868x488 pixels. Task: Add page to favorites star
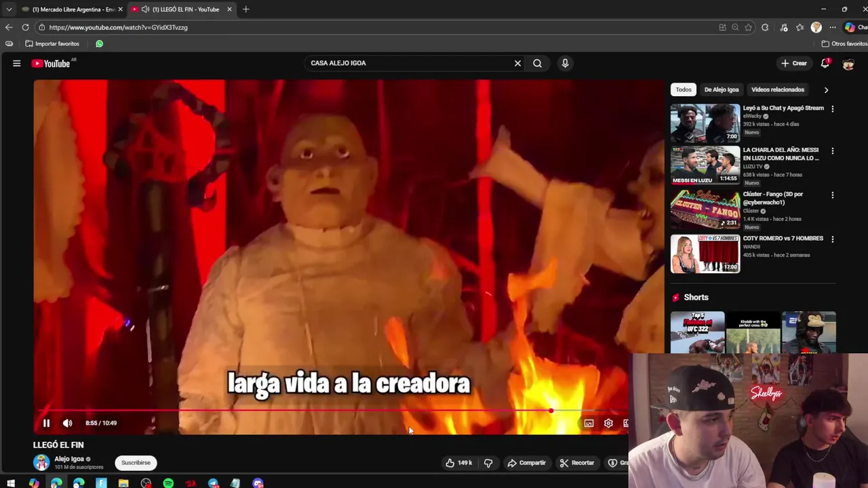749,27
